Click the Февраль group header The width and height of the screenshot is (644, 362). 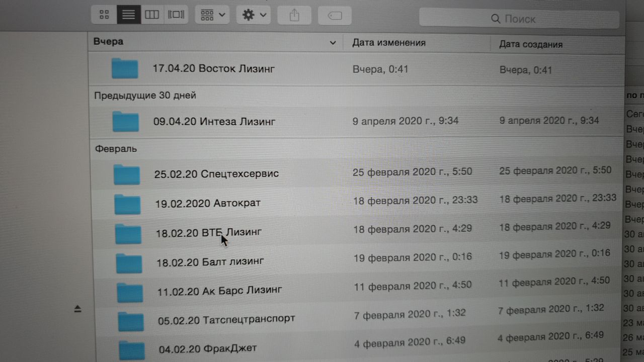(x=116, y=149)
